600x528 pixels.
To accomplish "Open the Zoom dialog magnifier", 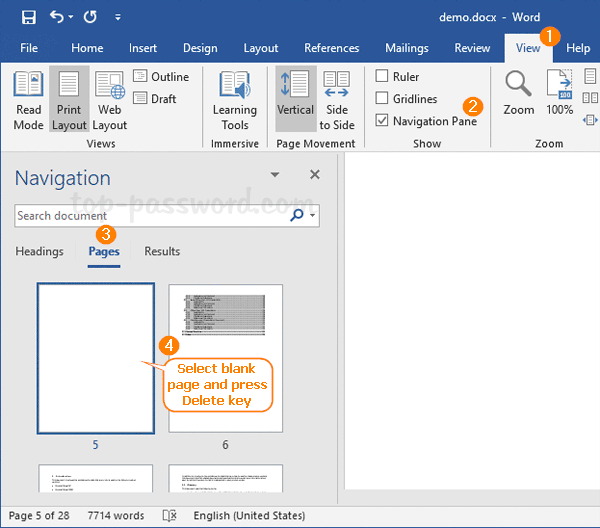I will 519,95.
